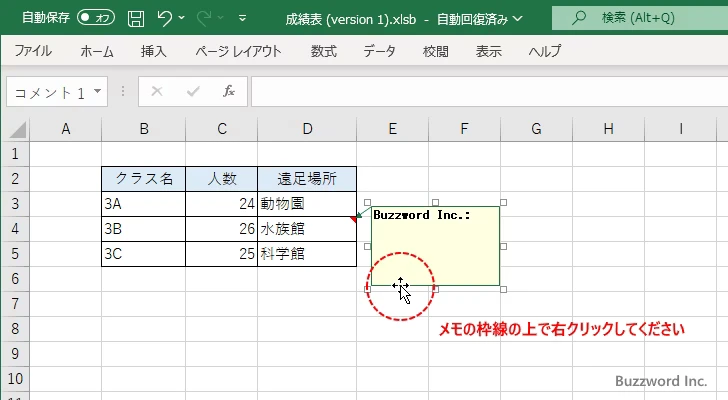Click the search box (Alt+Q)

[640, 18]
